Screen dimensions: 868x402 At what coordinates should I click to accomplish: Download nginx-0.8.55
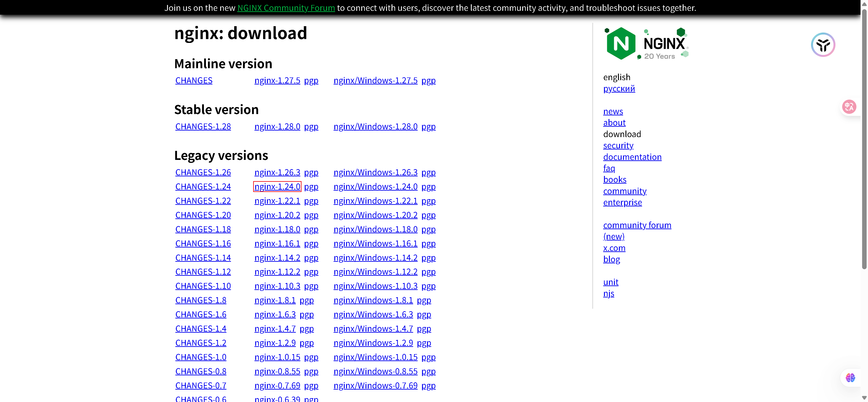tap(277, 371)
